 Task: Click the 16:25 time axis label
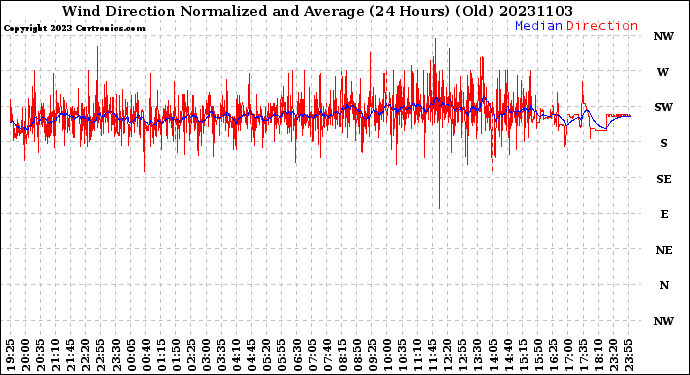click(553, 355)
